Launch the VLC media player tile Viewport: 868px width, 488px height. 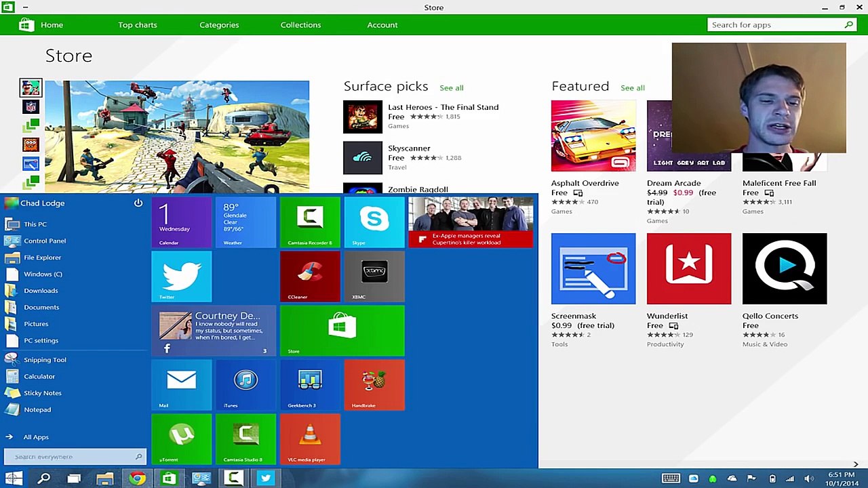tap(310, 439)
